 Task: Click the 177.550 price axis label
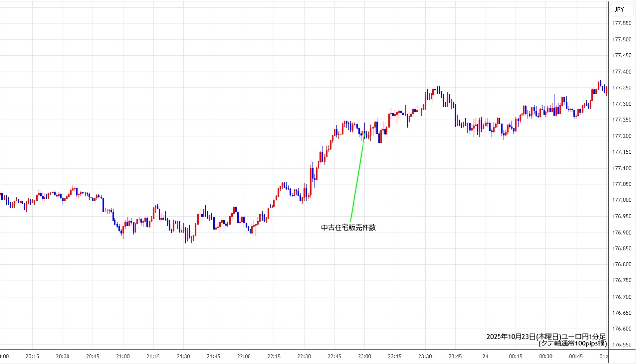click(621, 23)
